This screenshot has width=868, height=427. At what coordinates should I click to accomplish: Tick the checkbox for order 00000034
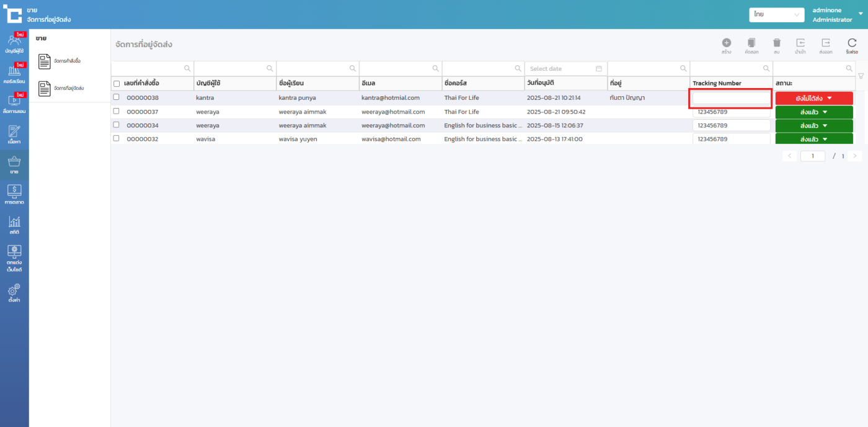[x=116, y=125]
